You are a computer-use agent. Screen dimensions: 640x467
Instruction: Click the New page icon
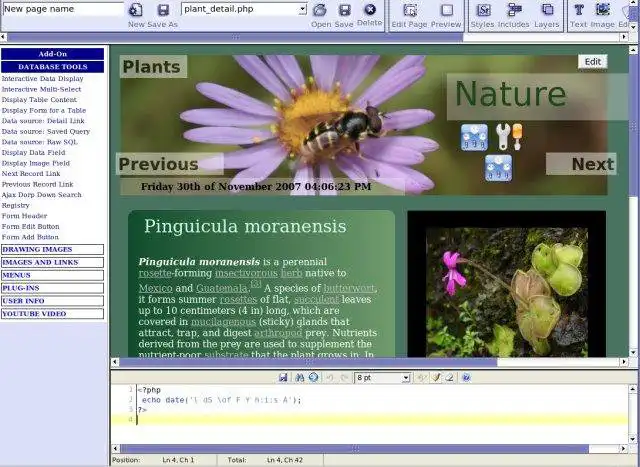click(135, 10)
